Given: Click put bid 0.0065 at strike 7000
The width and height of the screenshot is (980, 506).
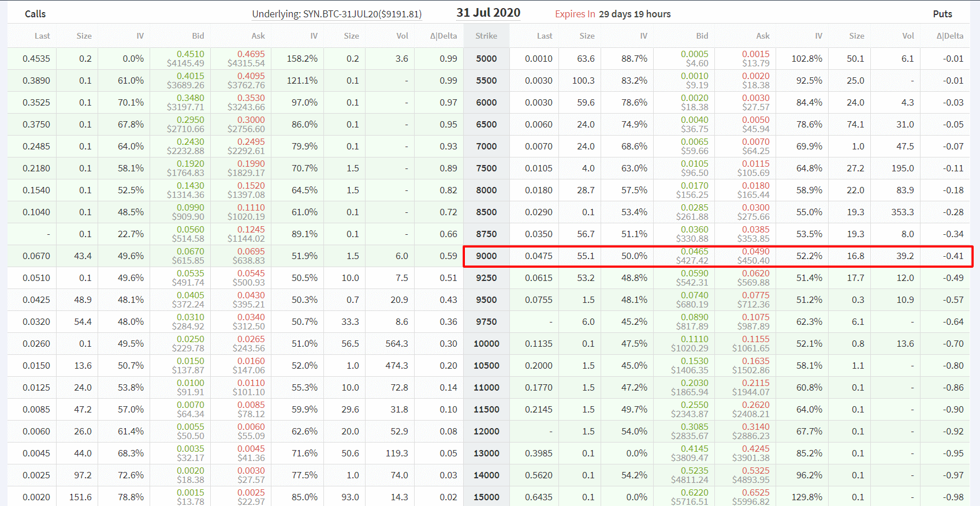Looking at the screenshot, I should pyautogui.click(x=695, y=142).
